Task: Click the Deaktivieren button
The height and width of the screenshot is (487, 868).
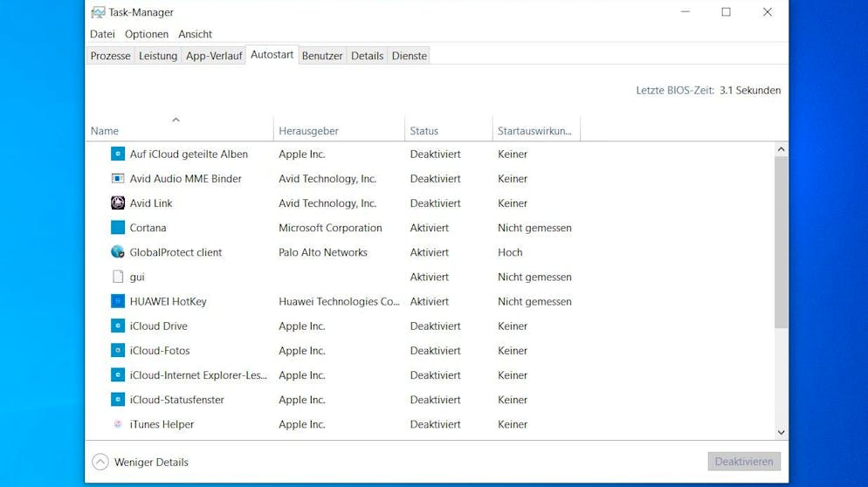Action: click(x=744, y=462)
